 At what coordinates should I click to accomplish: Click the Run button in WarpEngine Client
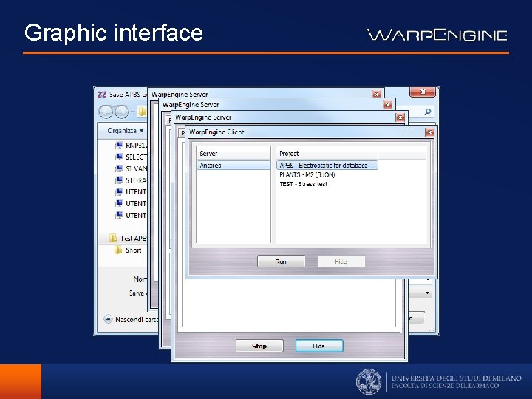(281, 262)
